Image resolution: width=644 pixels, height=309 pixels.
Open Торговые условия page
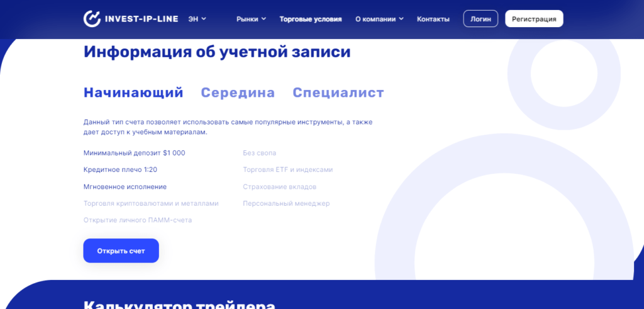pos(311,19)
